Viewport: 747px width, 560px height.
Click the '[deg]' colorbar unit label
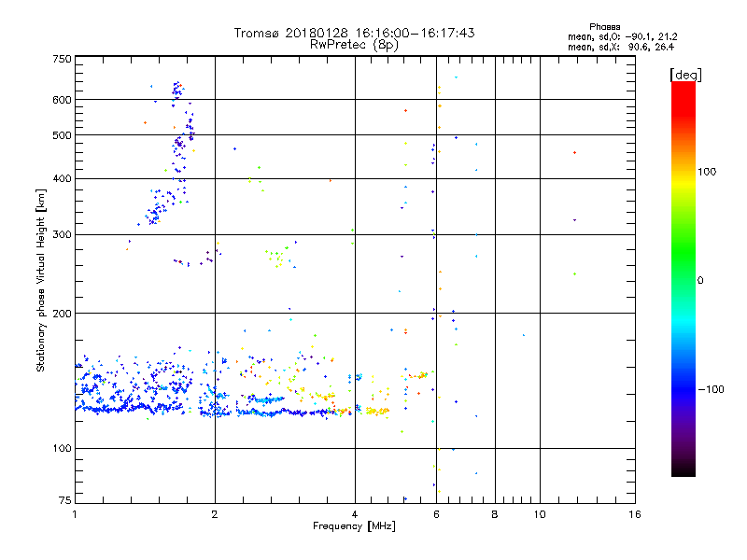[x=685, y=75]
